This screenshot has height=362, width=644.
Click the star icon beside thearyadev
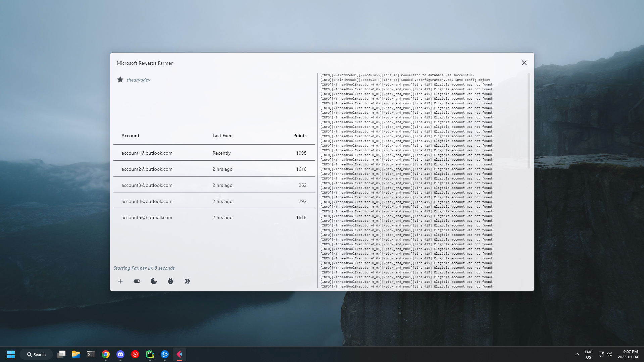pyautogui.click(x=120, y=80)
